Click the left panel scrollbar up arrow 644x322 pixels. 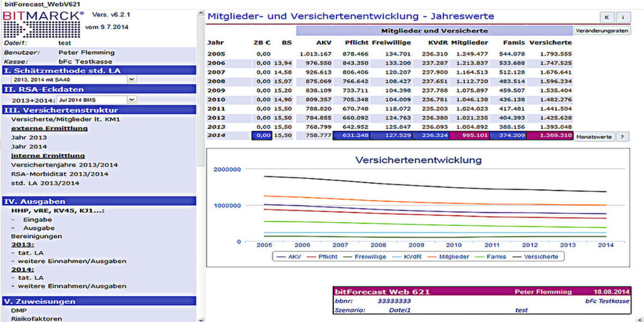201,14
